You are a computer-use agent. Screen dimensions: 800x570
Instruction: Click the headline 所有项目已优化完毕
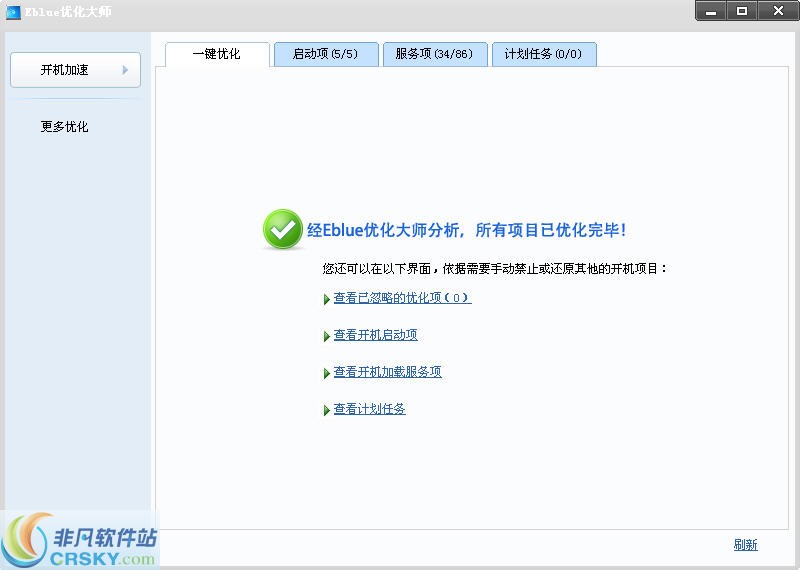551,230
